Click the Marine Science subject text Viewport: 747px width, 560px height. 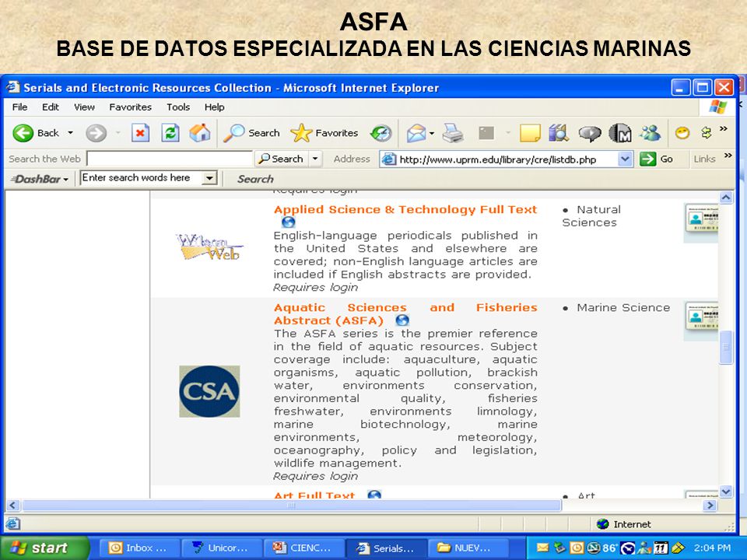(623, 308)
